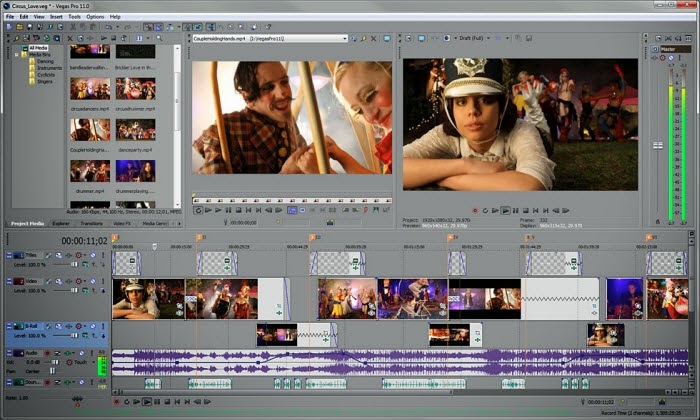Toggle loop playback in Trimmer transport
The image size is (700, 420).
click(x=198, y=210)
